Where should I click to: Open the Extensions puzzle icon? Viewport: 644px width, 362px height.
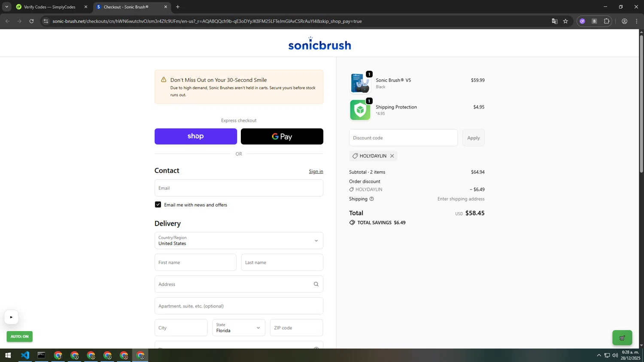point(607,21)
